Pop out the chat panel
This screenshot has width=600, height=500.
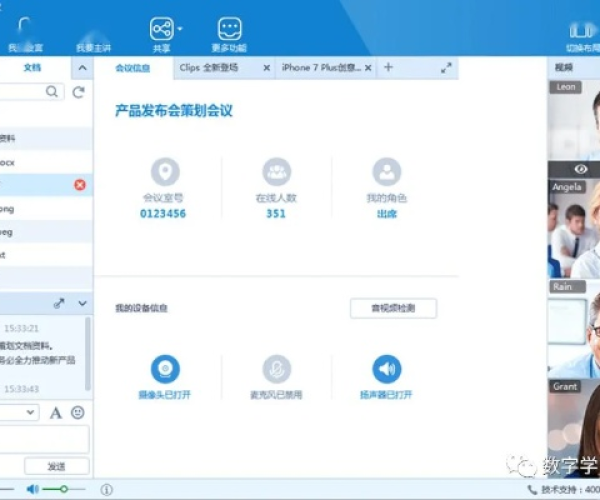coord(59,303)
